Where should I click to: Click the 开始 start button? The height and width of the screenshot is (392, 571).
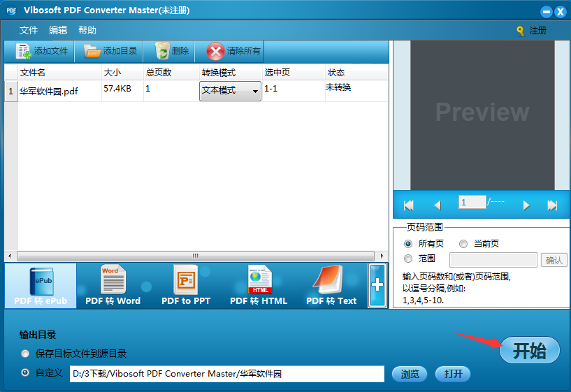pos(530,350)
